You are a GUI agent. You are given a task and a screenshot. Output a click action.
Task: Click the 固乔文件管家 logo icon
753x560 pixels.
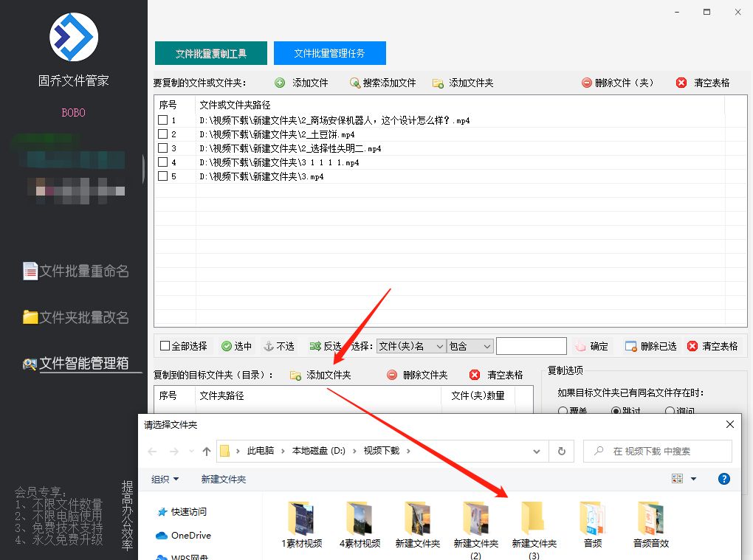pyautogui.click(x=74, y=37)
